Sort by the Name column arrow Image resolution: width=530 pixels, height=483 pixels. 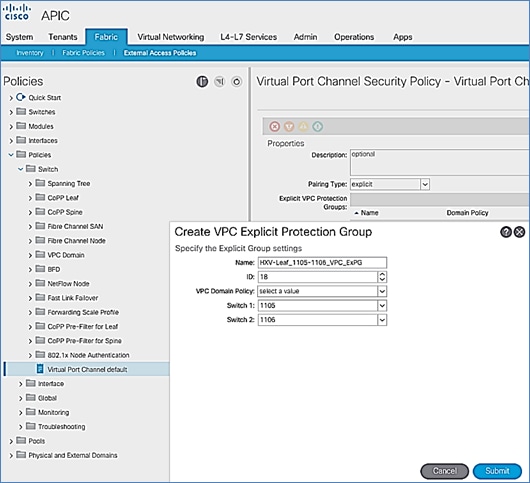pos(356,213)
